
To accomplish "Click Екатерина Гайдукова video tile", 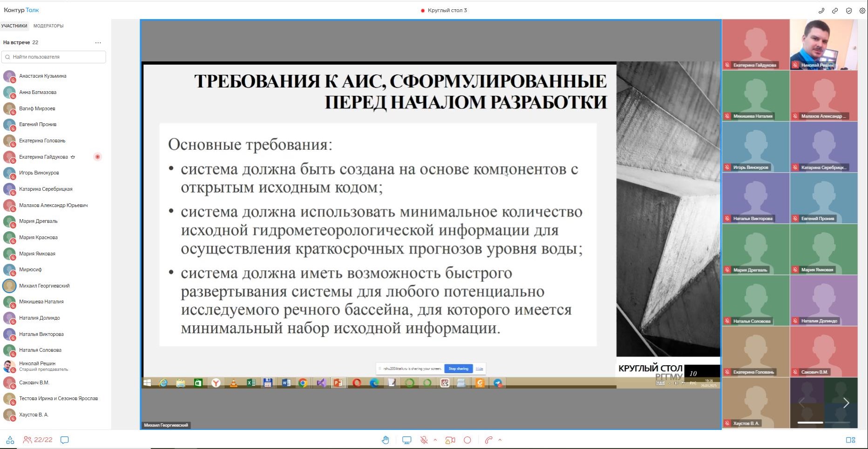I will (x=756, y=45).
